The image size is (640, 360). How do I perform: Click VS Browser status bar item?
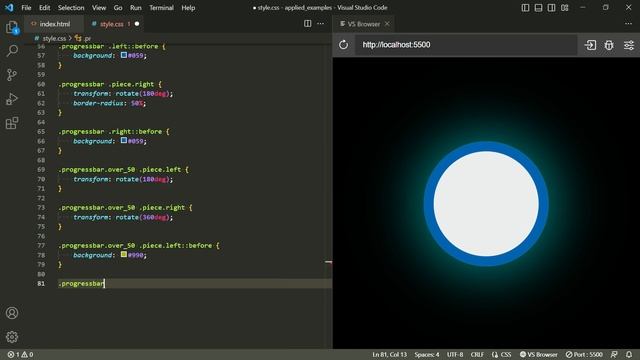coord(538,354)
